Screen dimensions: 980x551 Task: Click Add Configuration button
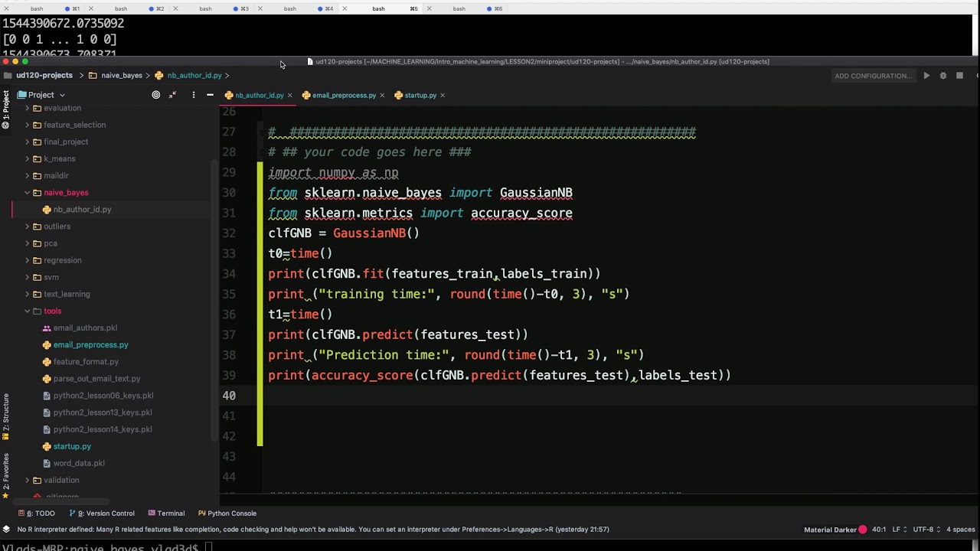point(874,76)
